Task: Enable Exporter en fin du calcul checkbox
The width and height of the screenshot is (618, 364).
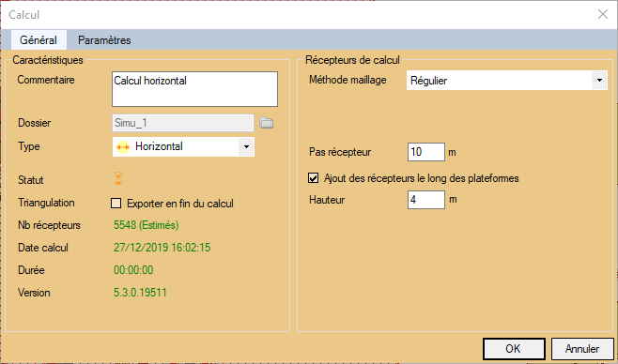Action: [x=116, y=203]
